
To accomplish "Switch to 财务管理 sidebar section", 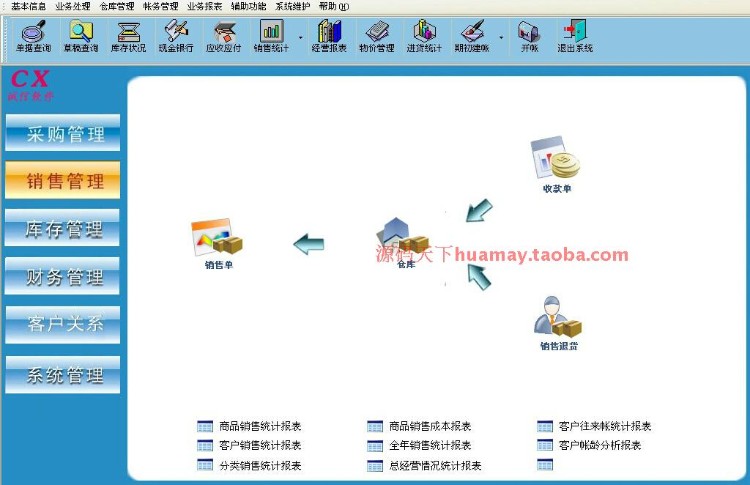I will click(63, 276).
